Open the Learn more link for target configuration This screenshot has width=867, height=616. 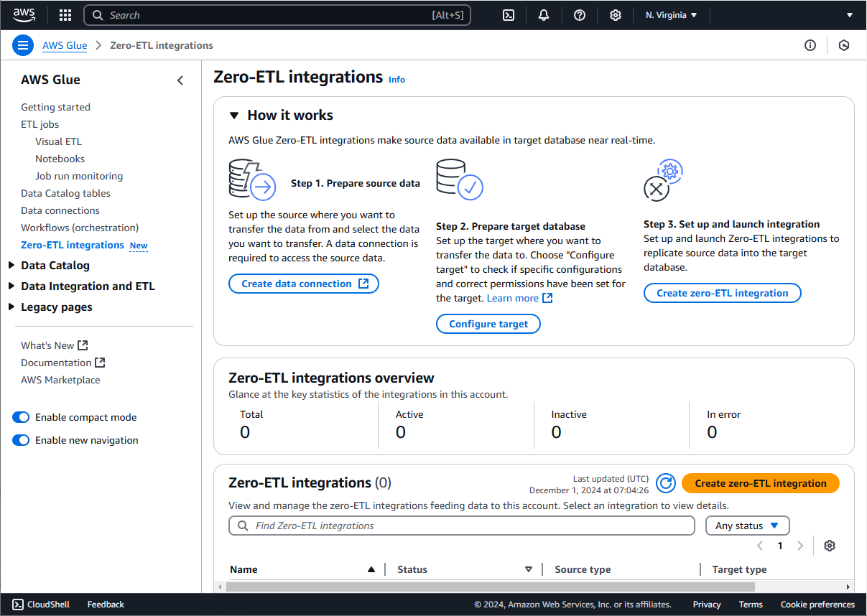[513, 297]
